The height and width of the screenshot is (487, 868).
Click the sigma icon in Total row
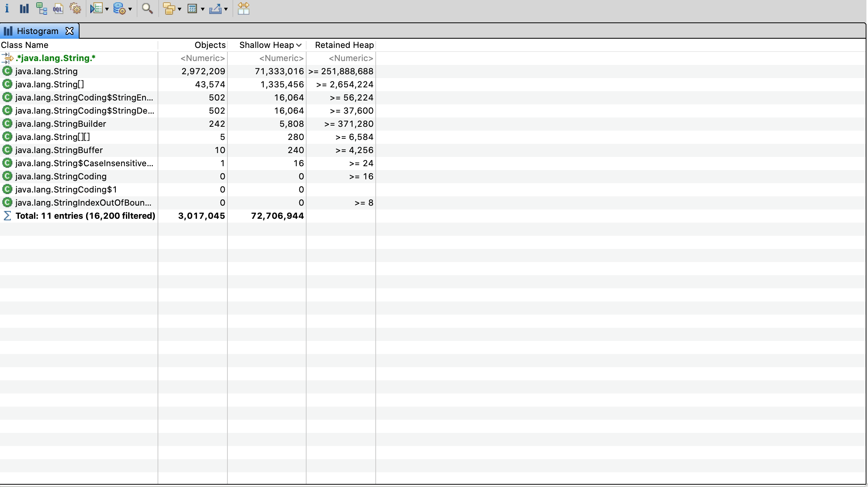7,216
